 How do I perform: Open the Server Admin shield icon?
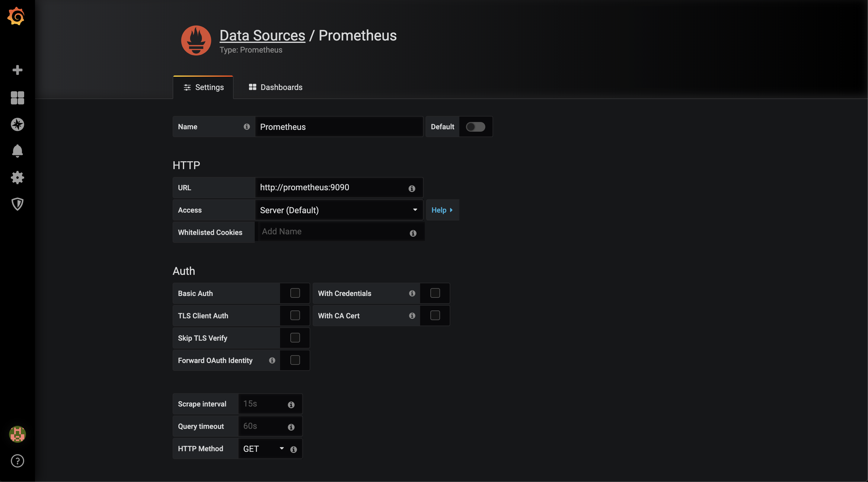[x=17, y=204]
